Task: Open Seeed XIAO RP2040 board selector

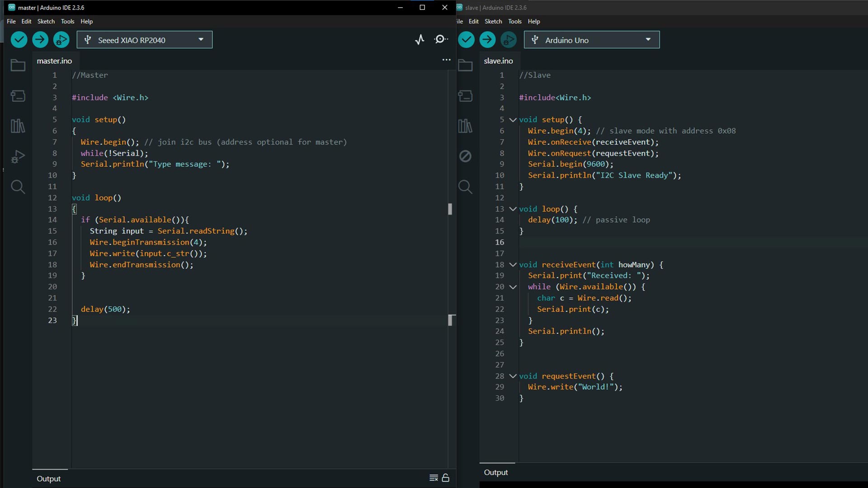Action: (145, 40)
